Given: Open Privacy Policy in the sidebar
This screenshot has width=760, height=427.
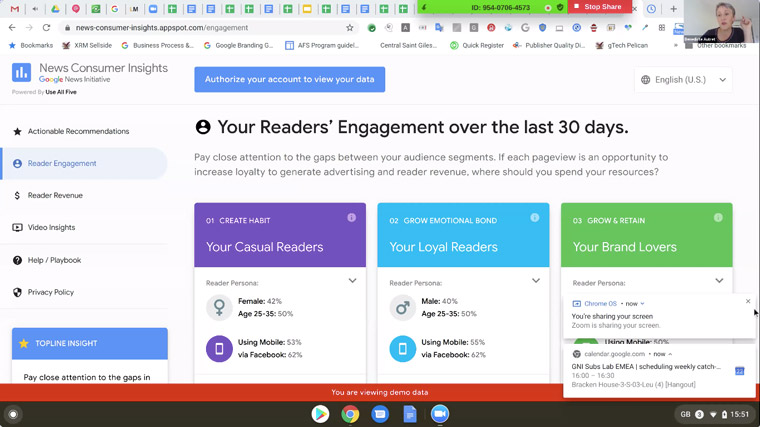Looking at the screenshot, I should coord(51,292).
